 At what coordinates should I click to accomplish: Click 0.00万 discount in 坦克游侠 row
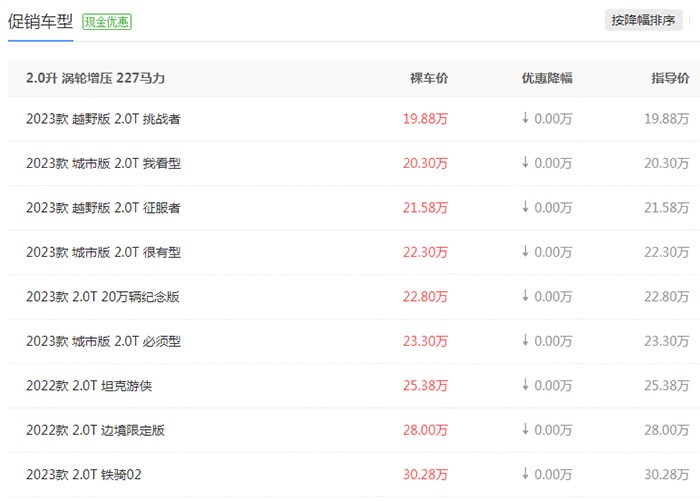[x=553, y=385]
